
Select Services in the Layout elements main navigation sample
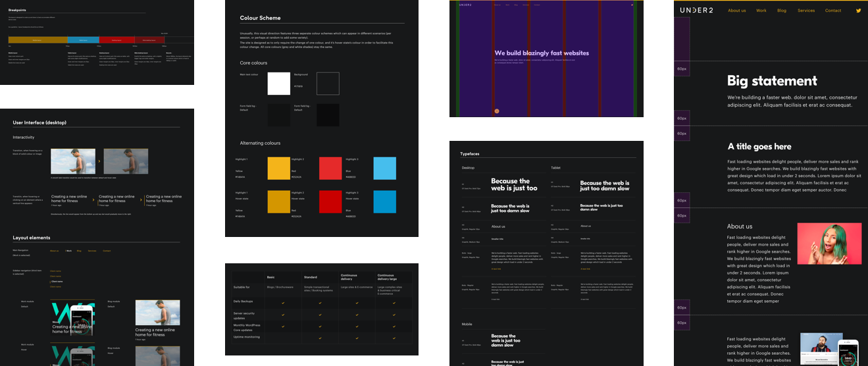pyautogui.click(x=92, y=251)
